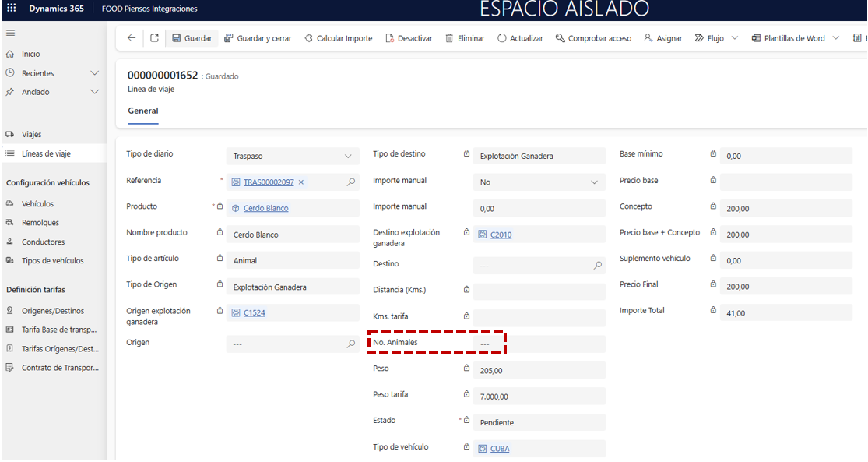
Task: Click the Guardar save button
Action: click(x=192, y=38)
